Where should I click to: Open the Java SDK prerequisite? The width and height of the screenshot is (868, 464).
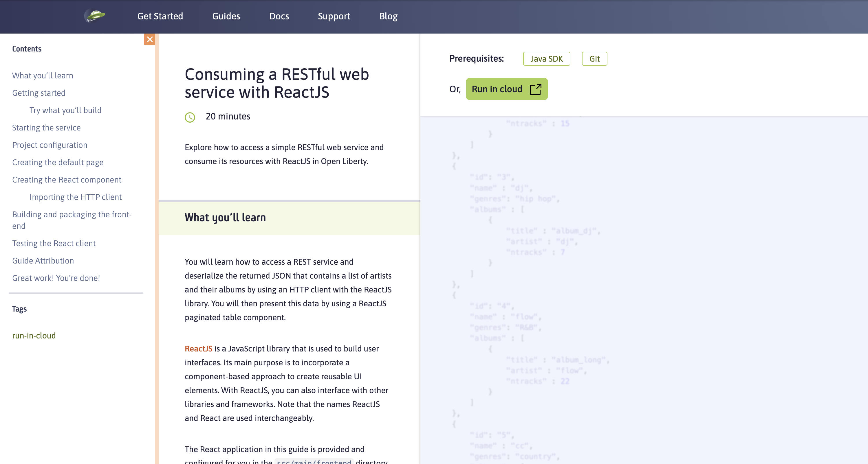coord(546,59)
